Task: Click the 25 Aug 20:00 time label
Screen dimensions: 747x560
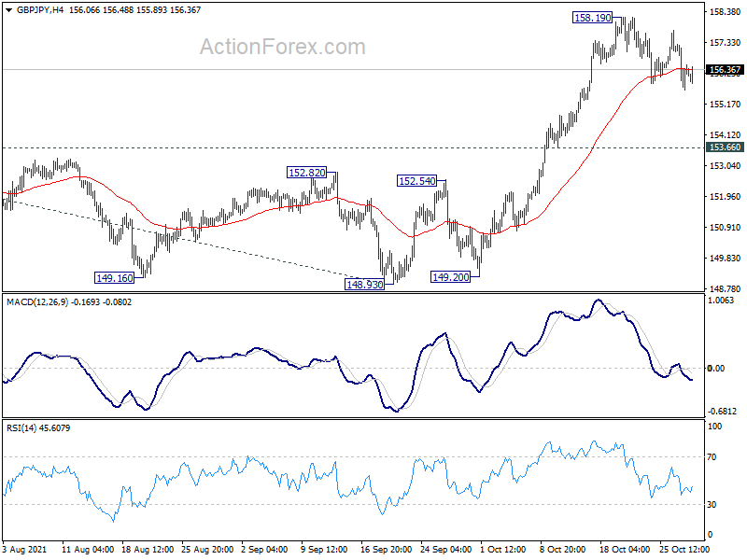Action: pyautogui.click(x=207, y=550)
